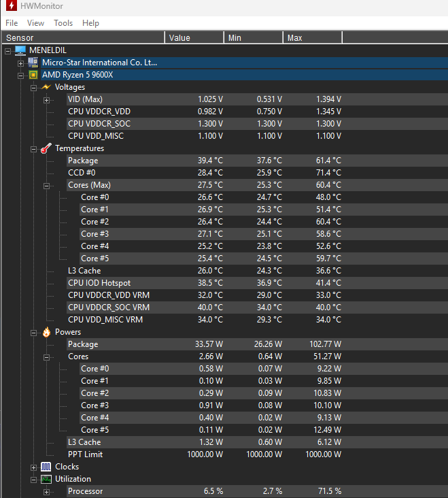Viewport: 448px width, 498px height.
Task: Collapse the Cores (Max) temperature group
Action: tap(46, 186)
